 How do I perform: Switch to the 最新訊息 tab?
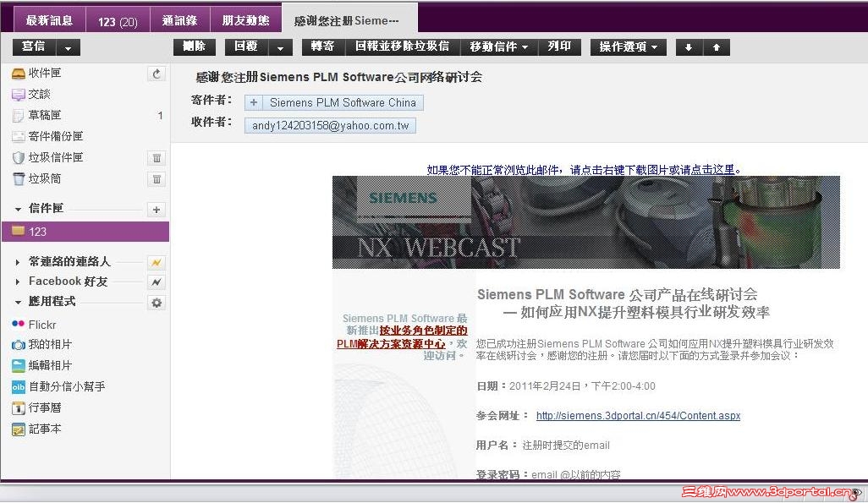[49, 20]
